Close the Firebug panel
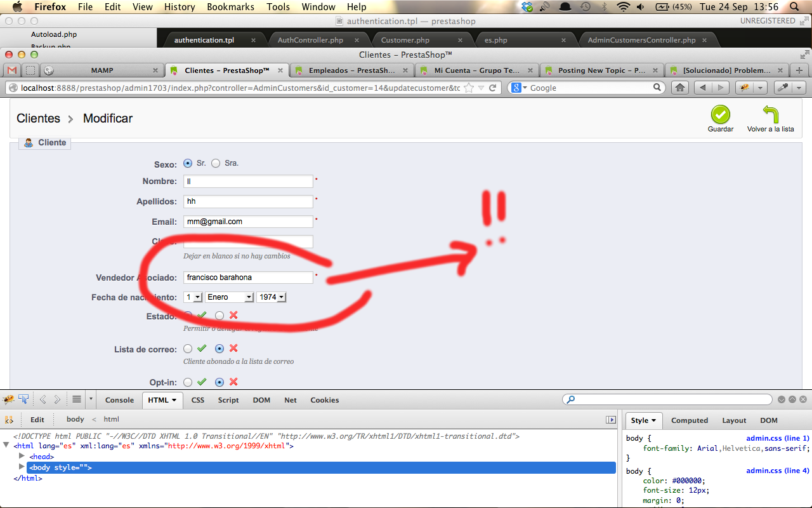The height and width of the screenshot is (508, 812). point(803,399)
